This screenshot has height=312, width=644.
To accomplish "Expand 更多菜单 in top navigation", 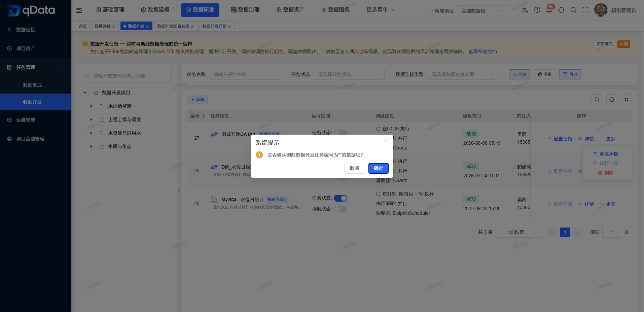I will coord(380,10).
